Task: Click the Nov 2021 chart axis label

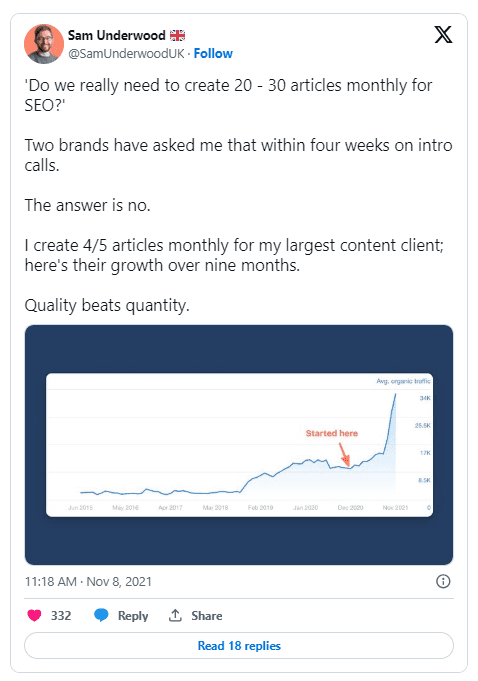Action: 395,507
